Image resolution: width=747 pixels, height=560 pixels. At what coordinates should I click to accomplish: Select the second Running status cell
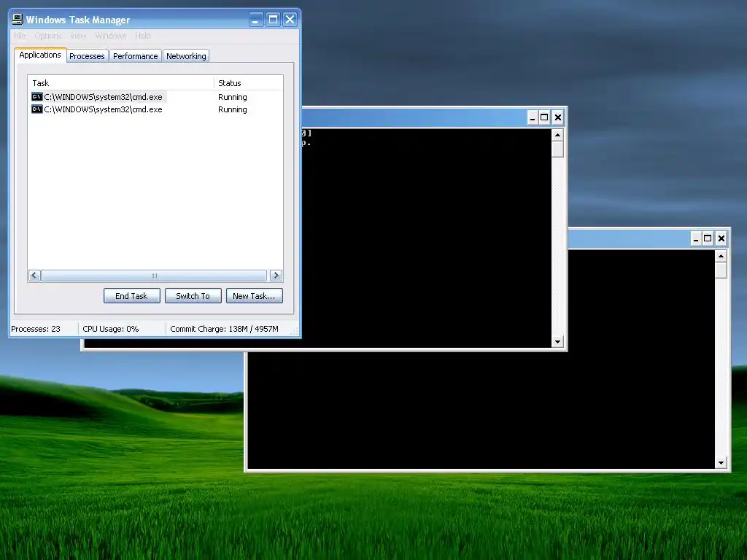233,109
